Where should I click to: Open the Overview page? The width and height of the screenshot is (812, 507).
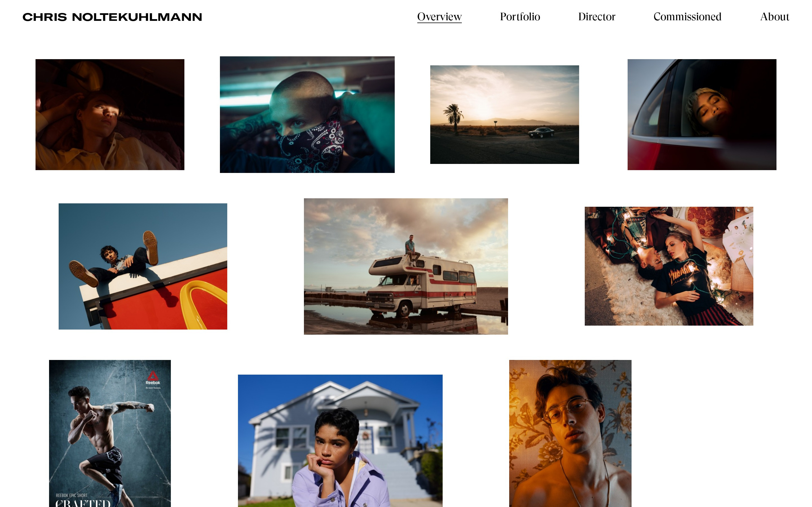coord(439,17)
